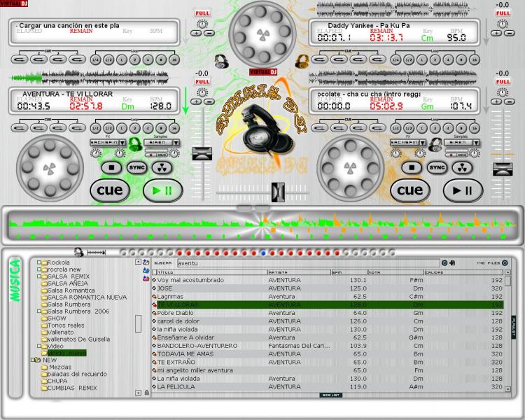Open the SIDE LIST tab at bottom

coord(331,395)
